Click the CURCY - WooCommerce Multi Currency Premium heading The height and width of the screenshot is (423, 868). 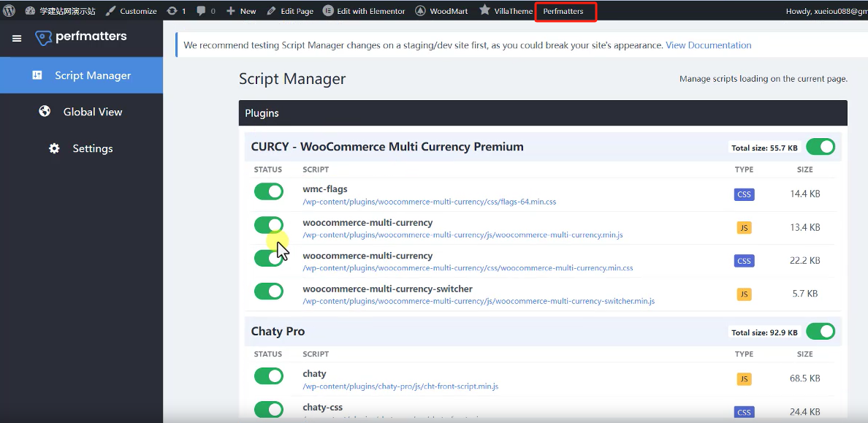click(387, 147)
